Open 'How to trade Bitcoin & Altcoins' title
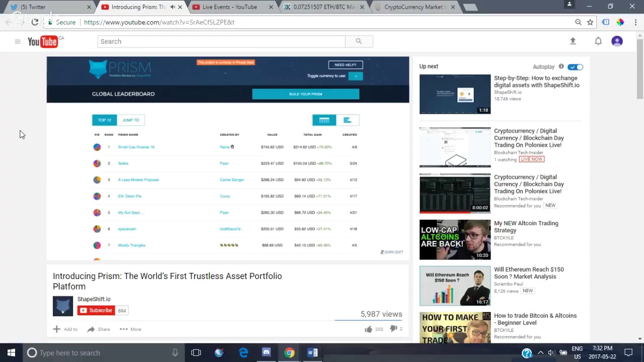Image resolution: width=644 pixels, height=362 pixels. pyautogui.click(x=535, y=319)
